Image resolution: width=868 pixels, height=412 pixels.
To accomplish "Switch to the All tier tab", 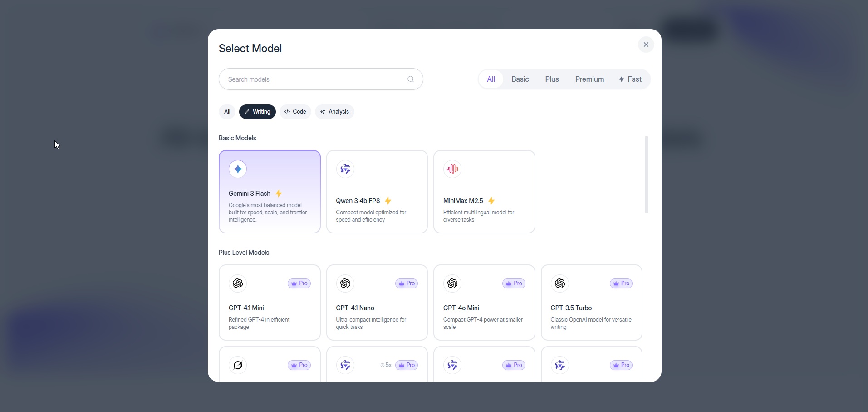I will pyautogui.click(x=491, y=79).
